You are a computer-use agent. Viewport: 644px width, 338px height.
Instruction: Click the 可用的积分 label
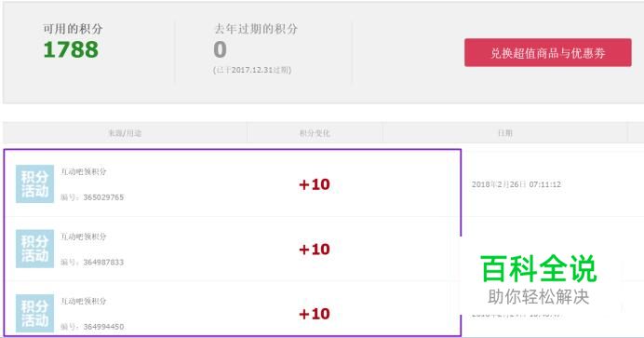[x=73, y=29]
